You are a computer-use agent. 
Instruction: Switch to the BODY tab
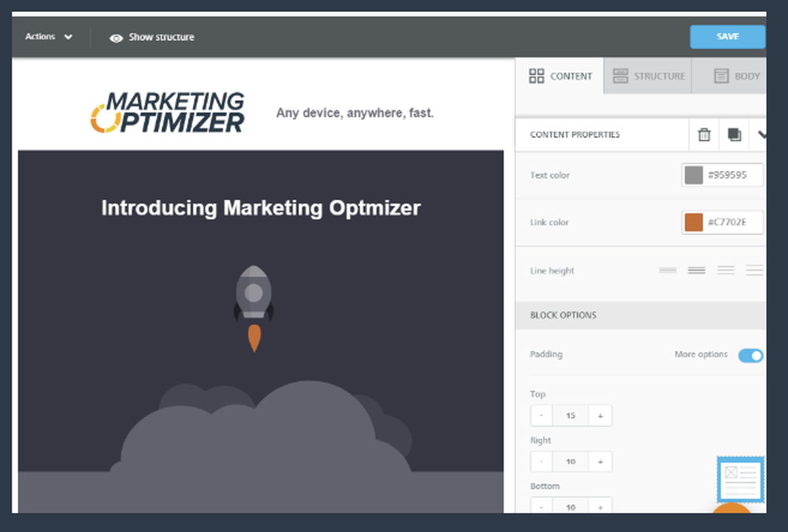point(729,76)
